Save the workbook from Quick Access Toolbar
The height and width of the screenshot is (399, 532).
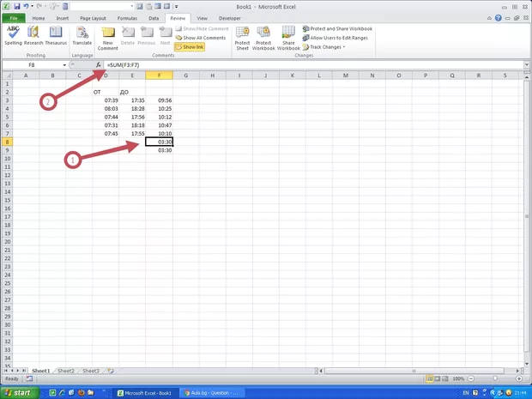(x=16, y=7)
